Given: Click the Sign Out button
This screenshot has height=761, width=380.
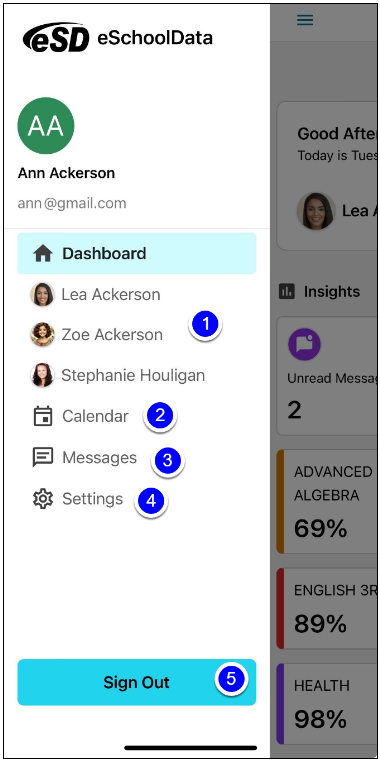Looking at the screenshot, I should [x=137, y=682].
